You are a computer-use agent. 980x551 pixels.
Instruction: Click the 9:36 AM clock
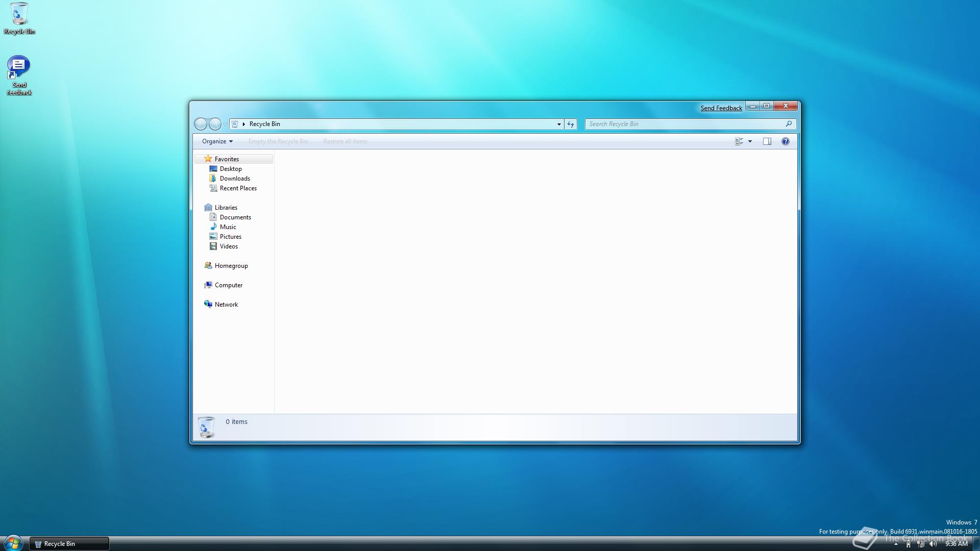point(956,544)
